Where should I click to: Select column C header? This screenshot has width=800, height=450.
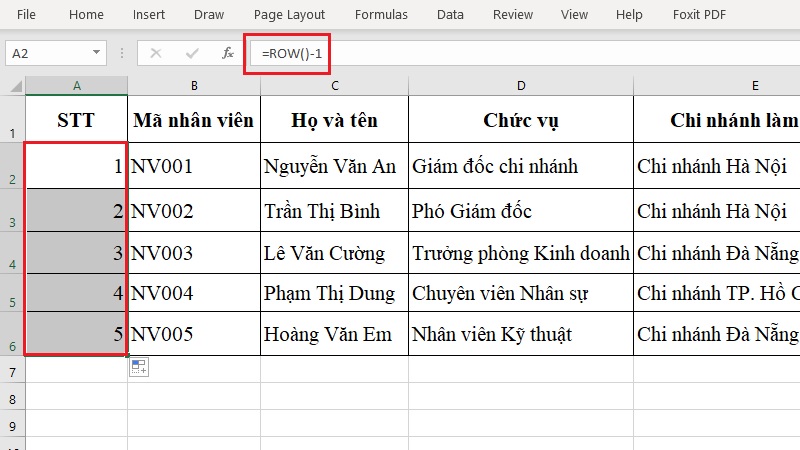click(x=335, y=86)
